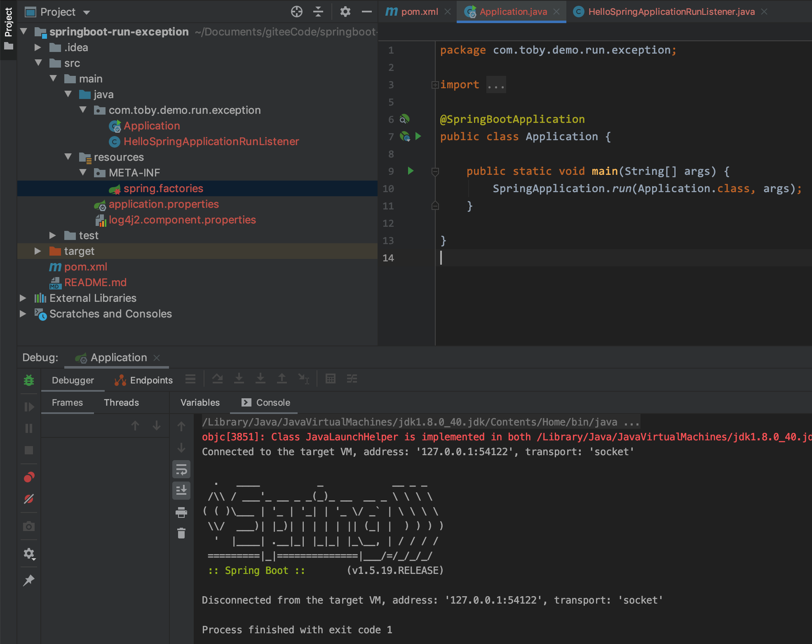
Task: Click the run gutter icon on line 9
Action: tap(410, 171)
